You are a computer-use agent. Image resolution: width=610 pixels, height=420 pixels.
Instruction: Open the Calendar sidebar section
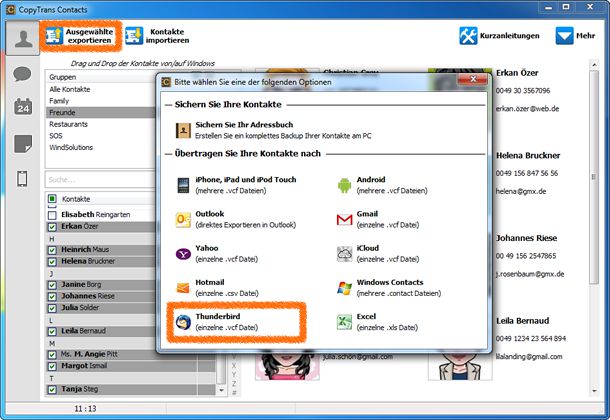tap(23, 107)
